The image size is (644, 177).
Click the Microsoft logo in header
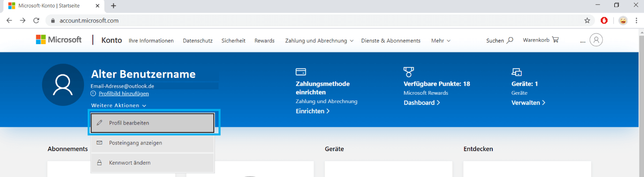(59, 40)
